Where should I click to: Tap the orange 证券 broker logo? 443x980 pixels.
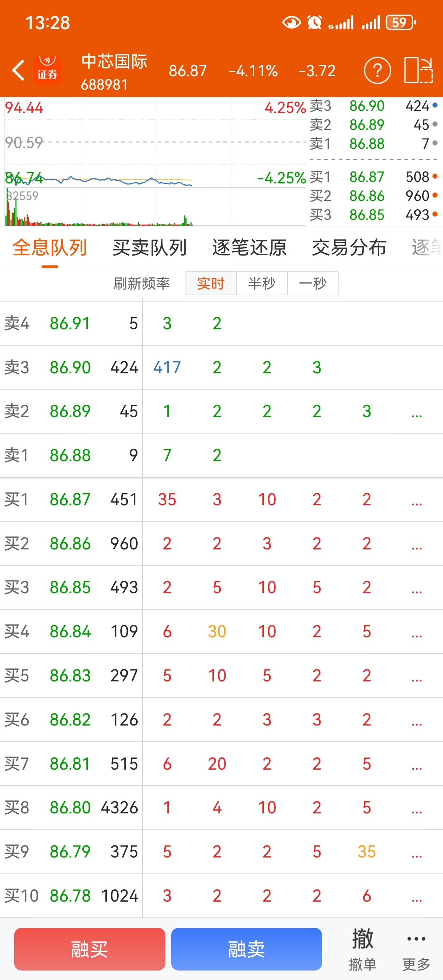point(47,70)
